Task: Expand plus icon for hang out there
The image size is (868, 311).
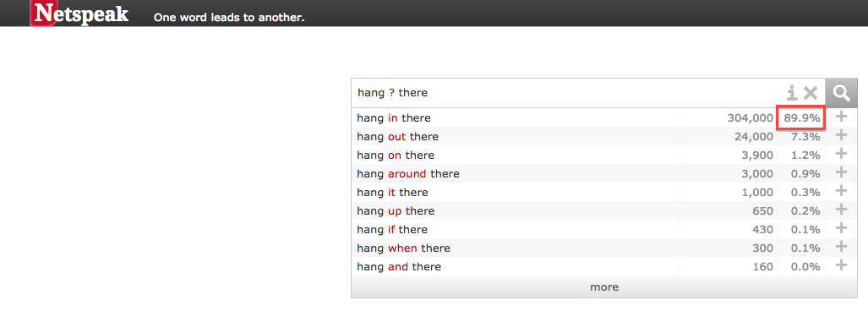Action: [842, 135]
